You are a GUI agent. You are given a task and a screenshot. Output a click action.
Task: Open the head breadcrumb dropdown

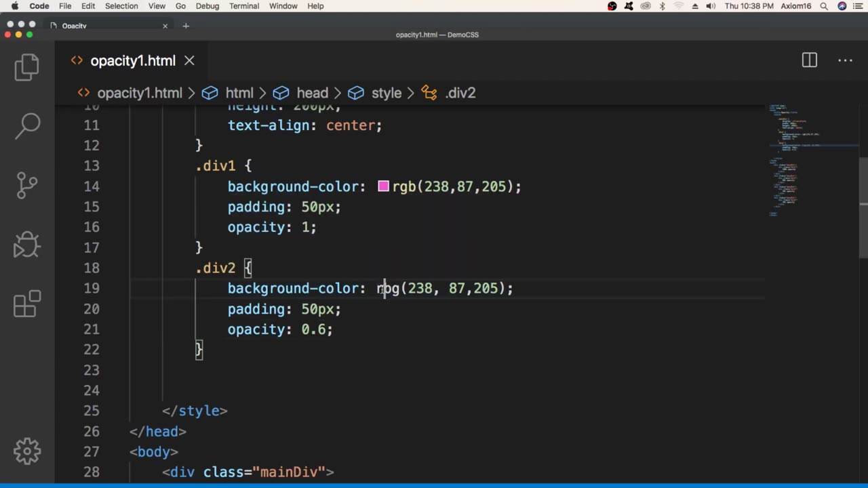click(x=312, y=93)
